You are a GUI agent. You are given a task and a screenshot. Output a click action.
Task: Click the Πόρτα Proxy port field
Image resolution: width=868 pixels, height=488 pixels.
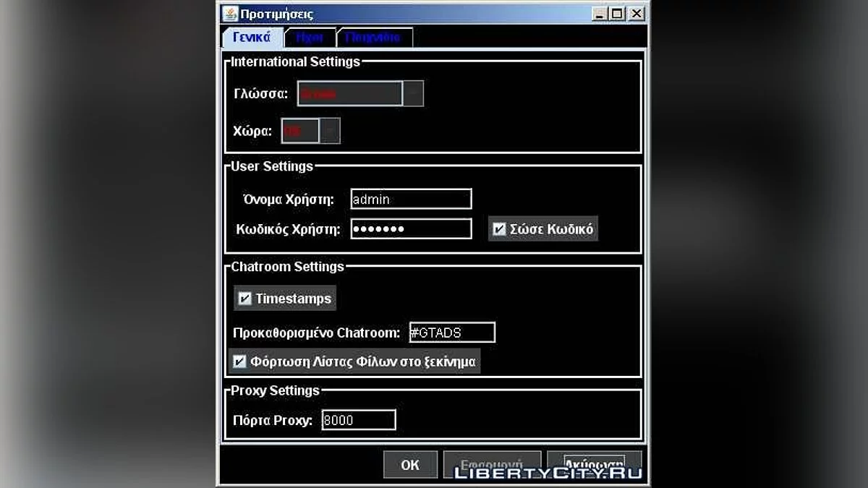[359, 420]
